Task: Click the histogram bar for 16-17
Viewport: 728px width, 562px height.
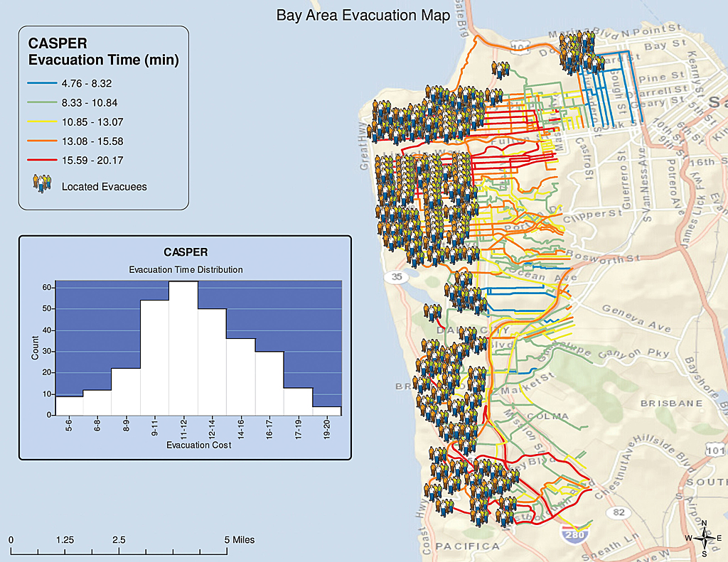Action: click(269, 384)
